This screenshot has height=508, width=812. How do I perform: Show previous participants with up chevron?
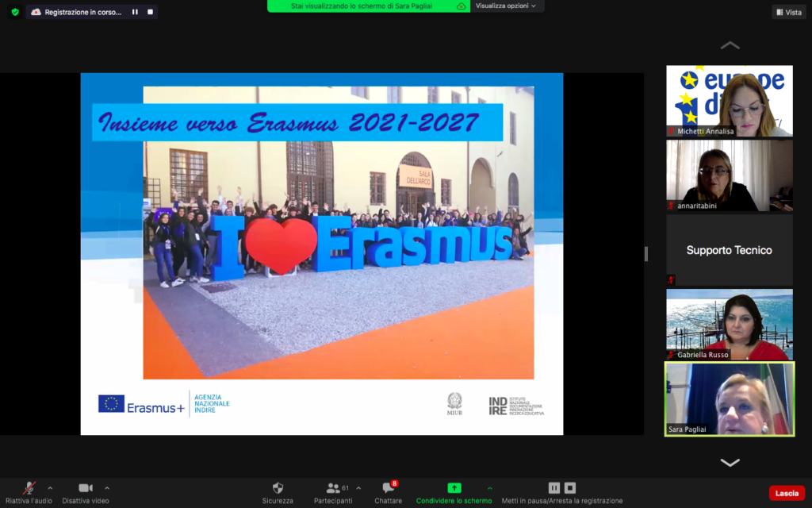(730, 45)
